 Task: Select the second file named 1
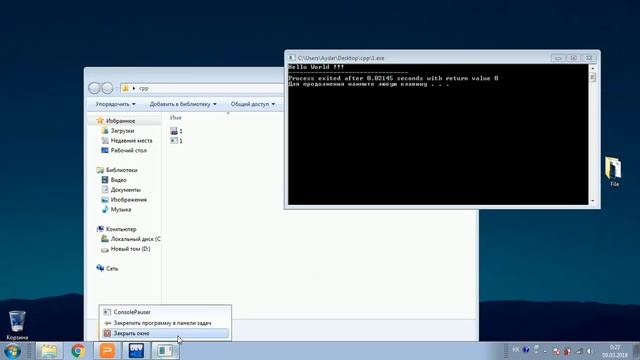pyautogui.click(x=177, y=140)
